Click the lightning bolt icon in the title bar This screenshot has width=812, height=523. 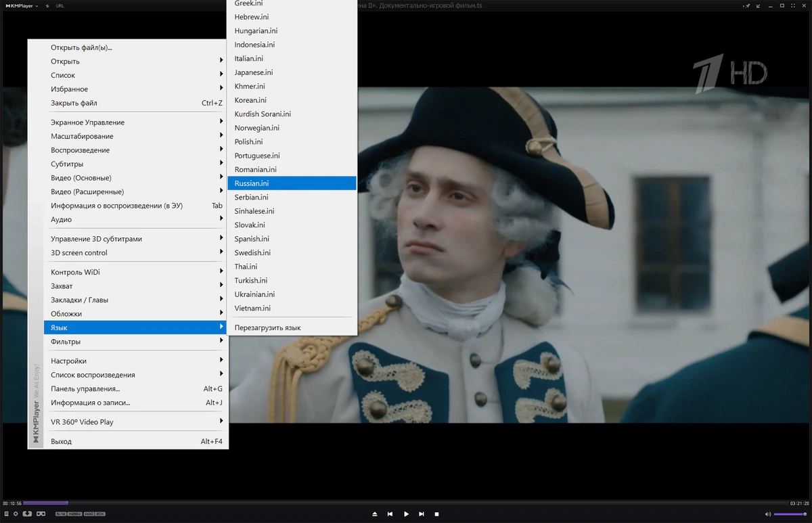point(47,5)
